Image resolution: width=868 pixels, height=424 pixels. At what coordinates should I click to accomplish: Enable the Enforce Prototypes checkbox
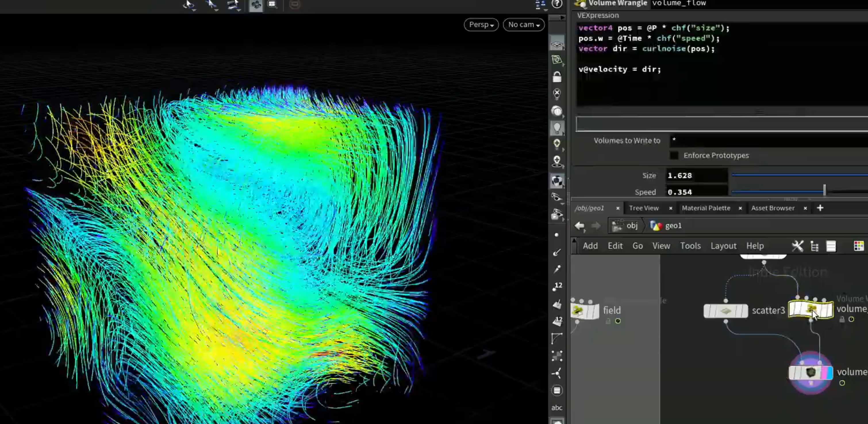(x=674, y=156)
